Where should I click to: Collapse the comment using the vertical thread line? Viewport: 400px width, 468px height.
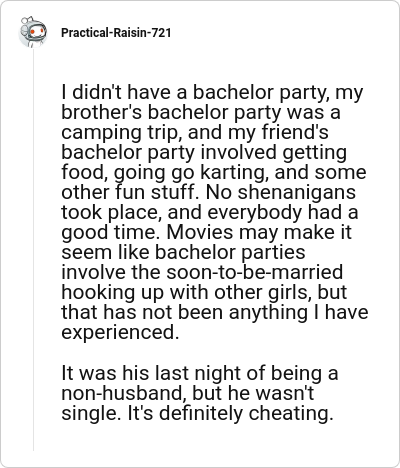coord(33,250)
